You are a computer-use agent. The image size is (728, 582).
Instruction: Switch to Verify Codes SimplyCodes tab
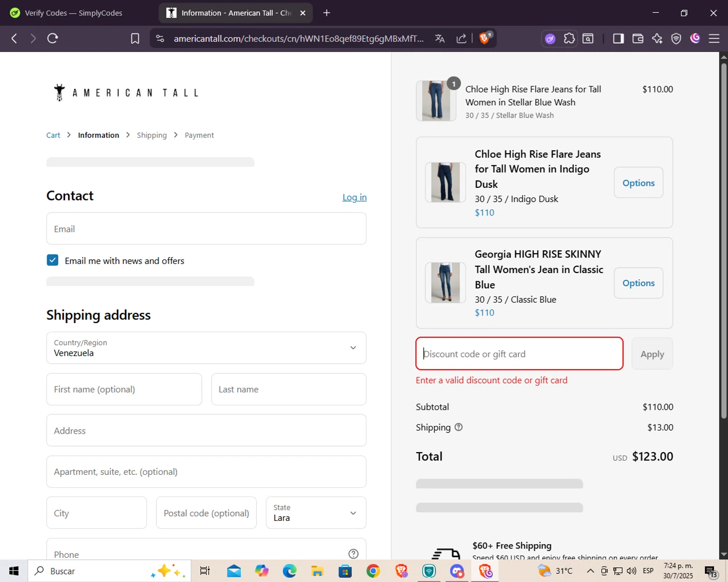(x=74, y=13)
